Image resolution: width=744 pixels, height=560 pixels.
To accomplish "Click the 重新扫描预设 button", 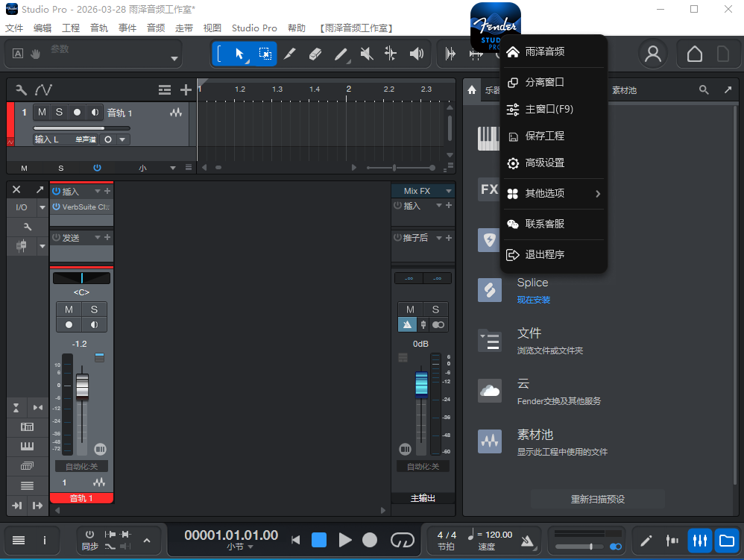I will point(596,499).
